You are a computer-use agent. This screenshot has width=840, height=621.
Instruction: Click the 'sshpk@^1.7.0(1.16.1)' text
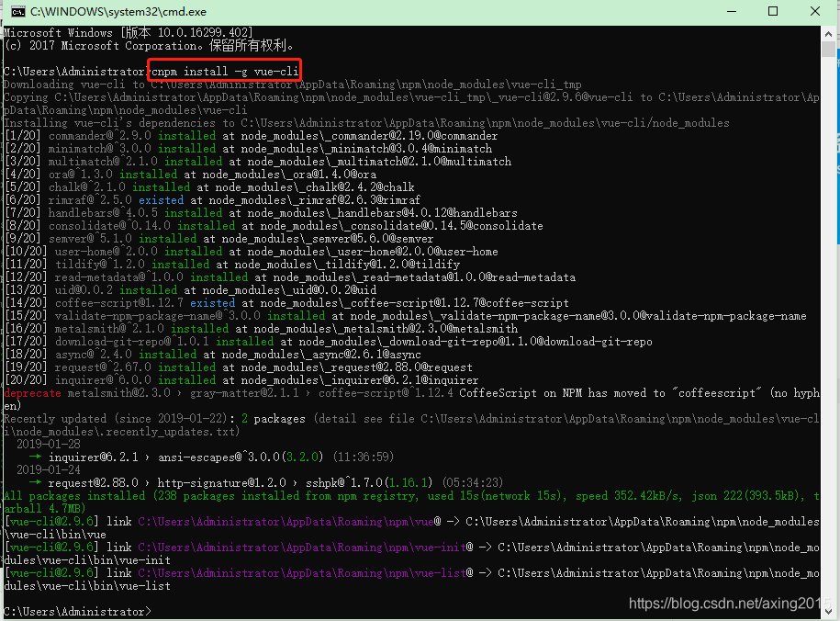[370, 483]
